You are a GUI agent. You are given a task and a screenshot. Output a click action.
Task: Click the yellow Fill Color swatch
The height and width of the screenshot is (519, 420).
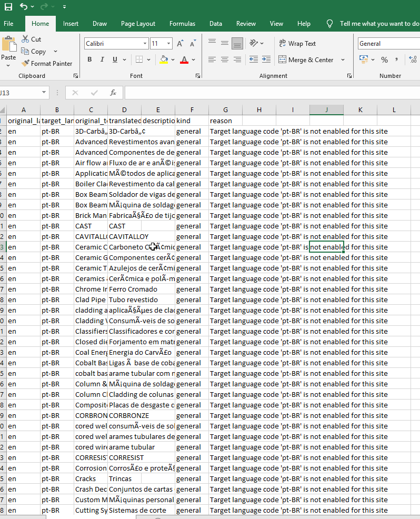pyautogui.click(x=164, y=59)
